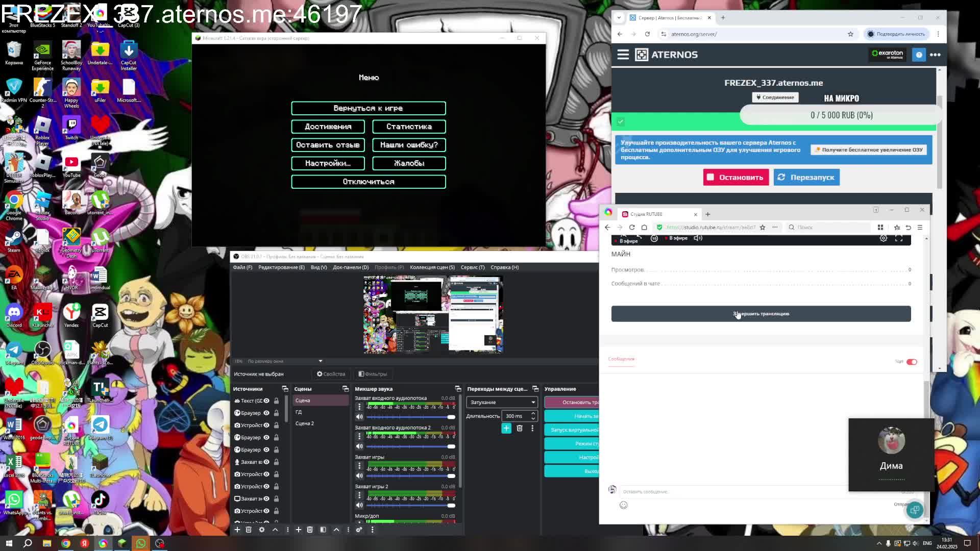Click Отключиться in Minecraft menu

pyautogui.click(x=368, y=182)
